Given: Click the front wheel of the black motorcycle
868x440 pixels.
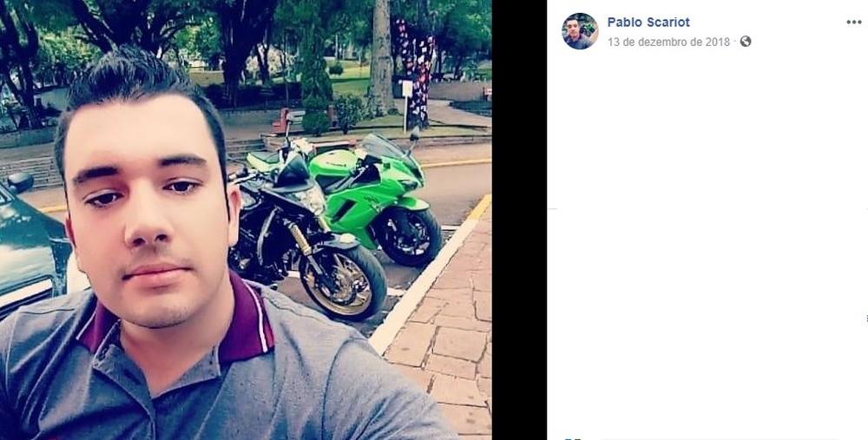Looking at the screenshot, I should pyautogui.click(x=342, y=282).
